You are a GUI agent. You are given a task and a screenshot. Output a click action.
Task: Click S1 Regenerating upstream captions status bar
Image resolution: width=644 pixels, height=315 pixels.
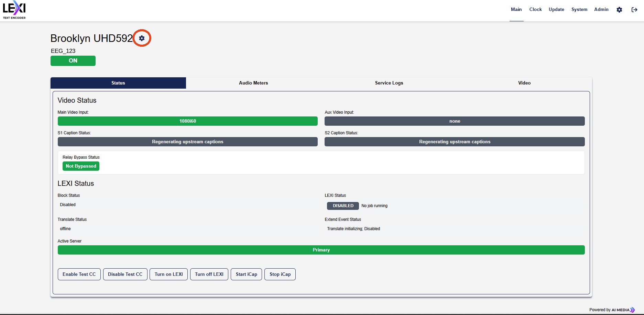tap(188, 142)
